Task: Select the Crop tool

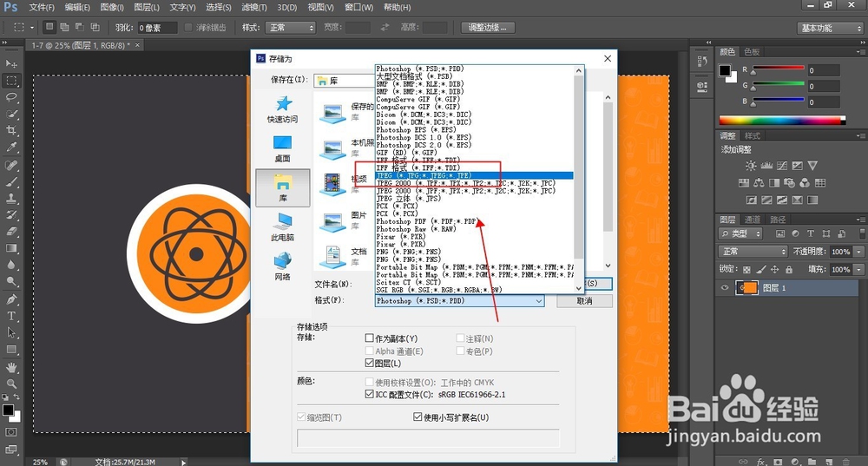Action: 11,131
